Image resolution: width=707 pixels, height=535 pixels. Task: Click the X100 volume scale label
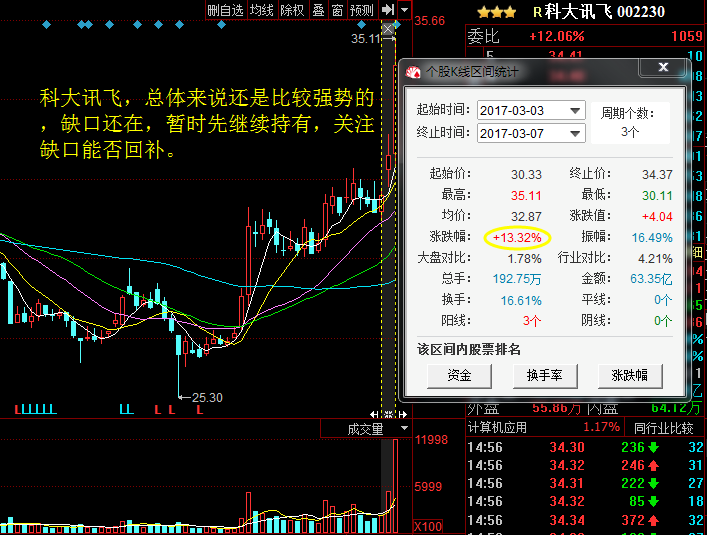pyautogui.click(x=428, y=526)
